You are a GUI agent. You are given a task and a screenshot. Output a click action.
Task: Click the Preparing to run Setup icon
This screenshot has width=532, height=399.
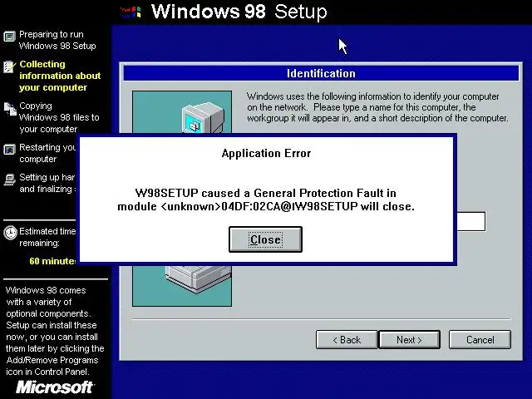(x=9, y=37)
